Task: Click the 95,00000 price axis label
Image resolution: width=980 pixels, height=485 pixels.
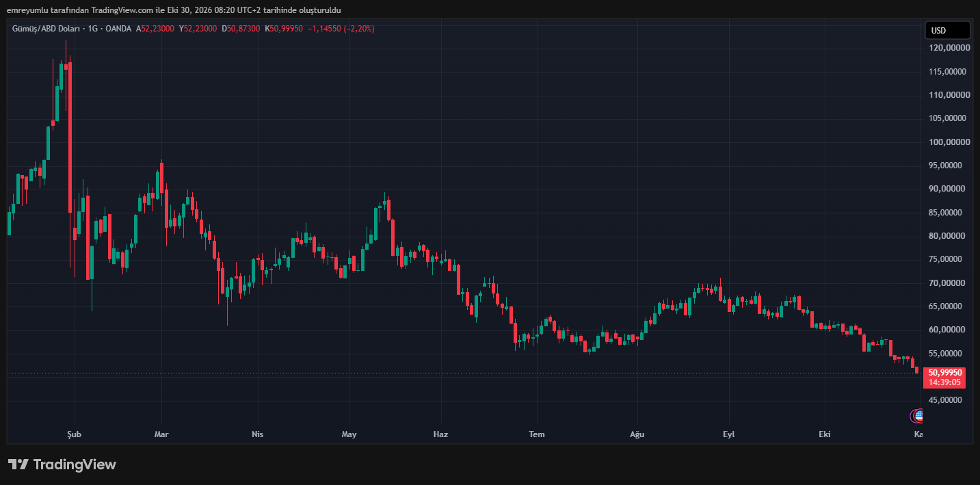Action: click(x=946, y=166)
